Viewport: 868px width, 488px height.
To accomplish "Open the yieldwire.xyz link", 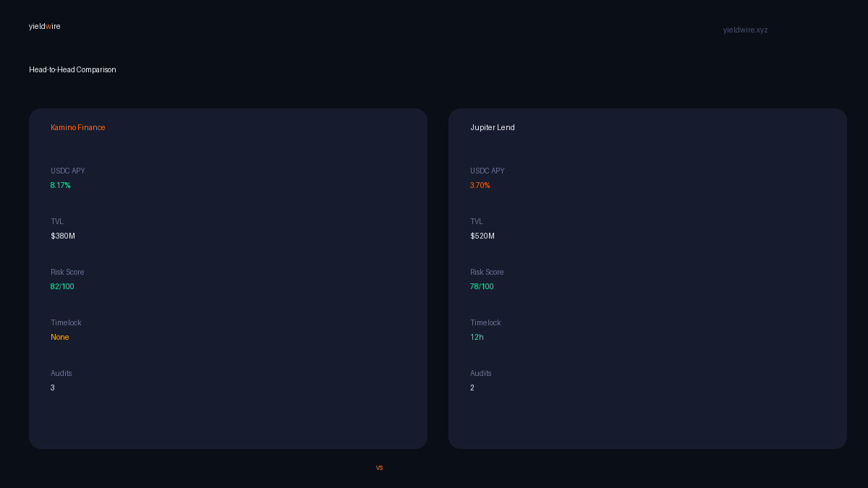I will pos(745,30).
